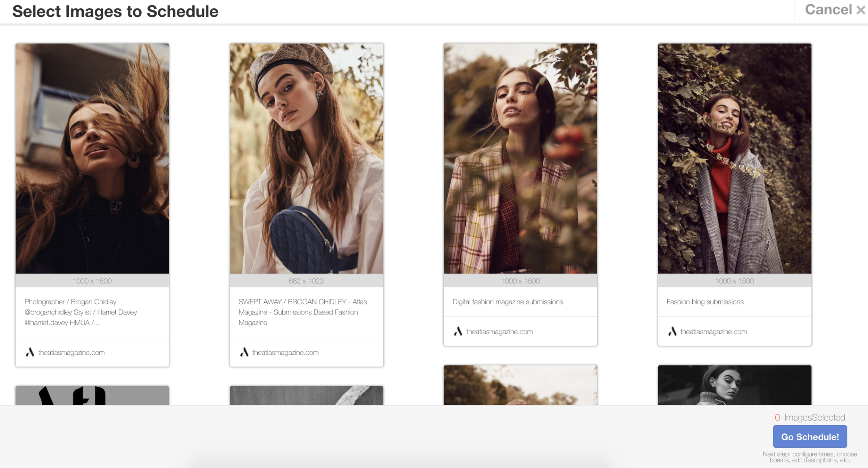The width and height of the screenshot is (868, 468).
Task: Select the beret and white blouse image
Action: coord(306,158)
